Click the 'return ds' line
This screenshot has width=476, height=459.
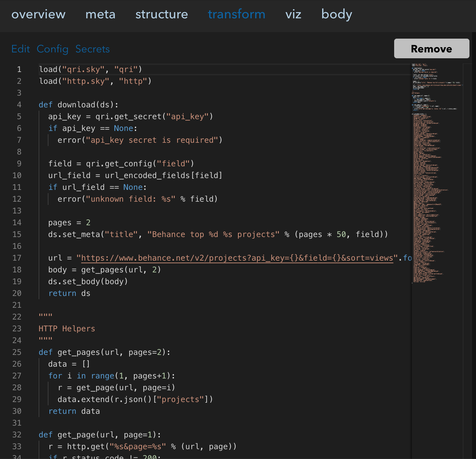69,293
